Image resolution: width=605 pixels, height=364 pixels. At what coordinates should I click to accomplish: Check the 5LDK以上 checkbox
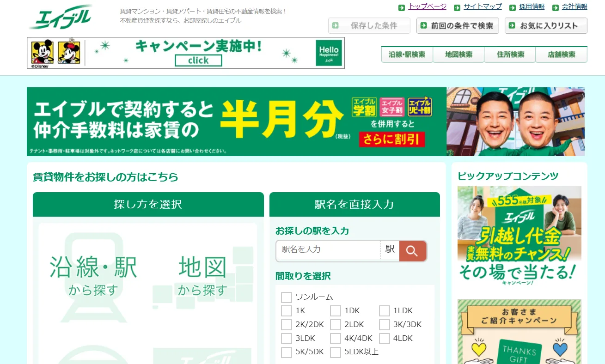336,352
